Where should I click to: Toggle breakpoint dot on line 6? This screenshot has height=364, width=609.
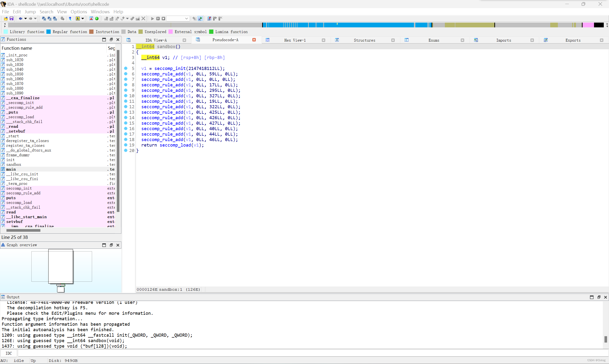pyautogui.click(x=126, y=74)
